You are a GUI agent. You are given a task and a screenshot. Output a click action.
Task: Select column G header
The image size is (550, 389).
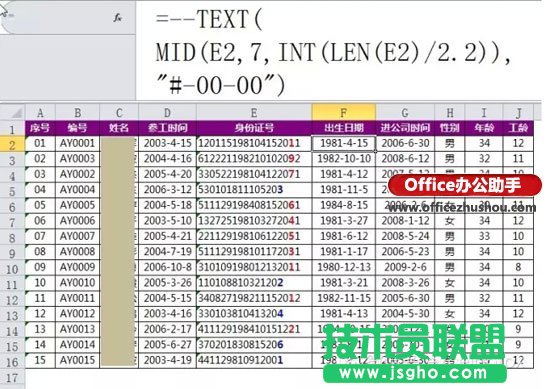click(x=405, y=113)
